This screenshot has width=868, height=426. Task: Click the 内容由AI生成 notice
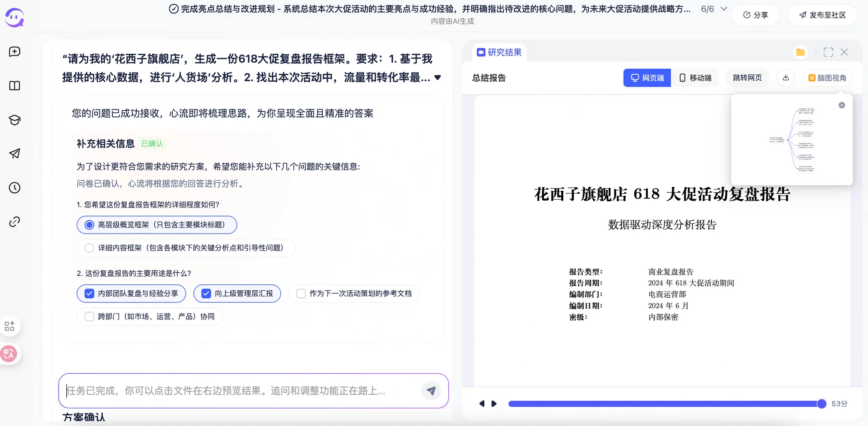(452, 21)
